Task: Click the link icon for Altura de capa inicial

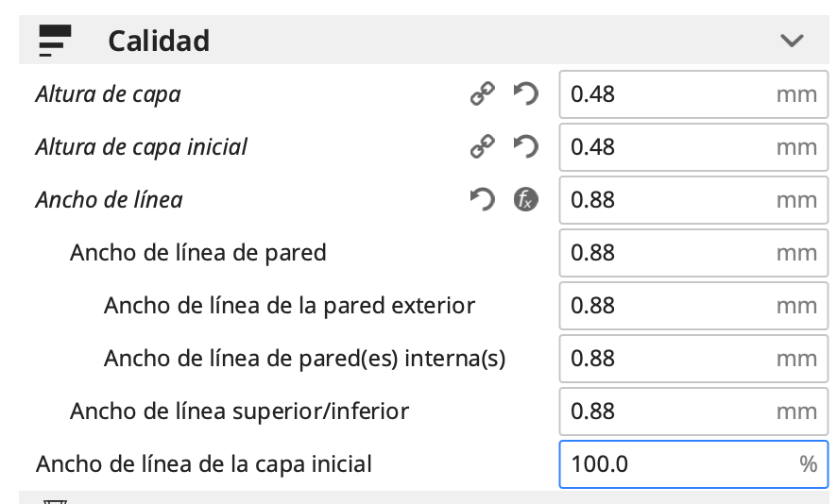Action: pos(483,147)
